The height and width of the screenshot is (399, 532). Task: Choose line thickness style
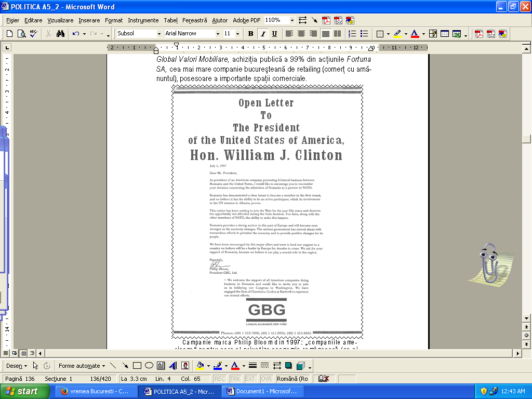click(x=252, y=365)
